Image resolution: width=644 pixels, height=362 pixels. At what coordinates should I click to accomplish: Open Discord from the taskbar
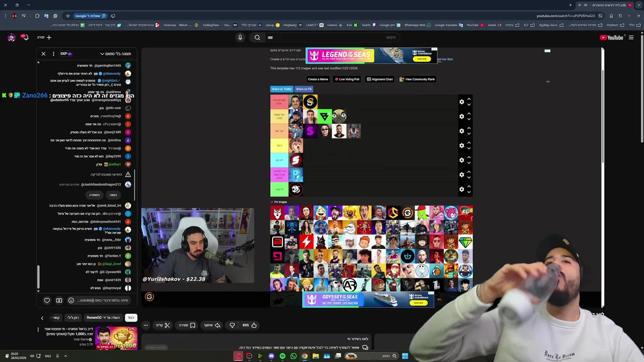(x=271, y=356)
